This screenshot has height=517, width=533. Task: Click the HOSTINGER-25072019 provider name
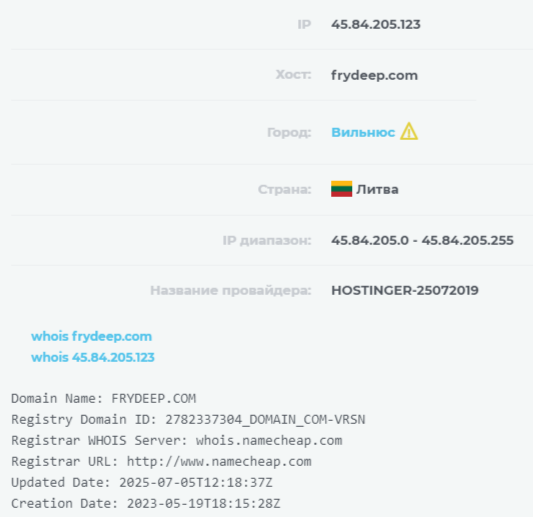[405, 291]
